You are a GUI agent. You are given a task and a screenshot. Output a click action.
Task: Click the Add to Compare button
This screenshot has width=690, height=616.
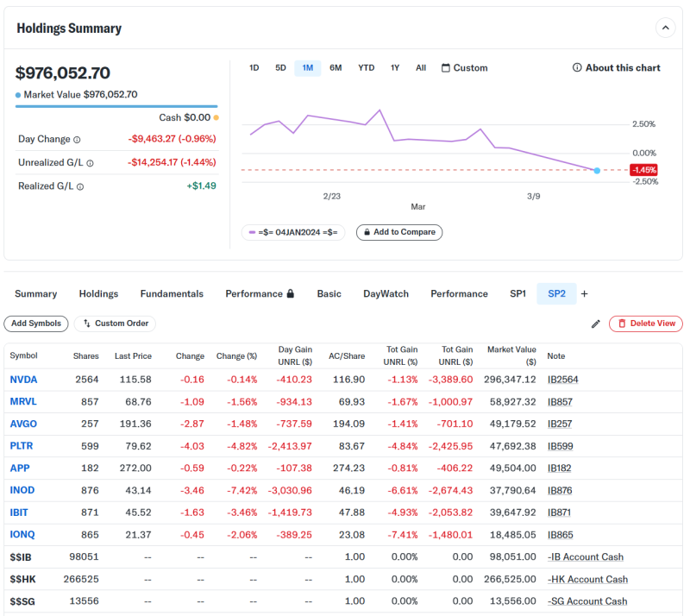point(399,232)
